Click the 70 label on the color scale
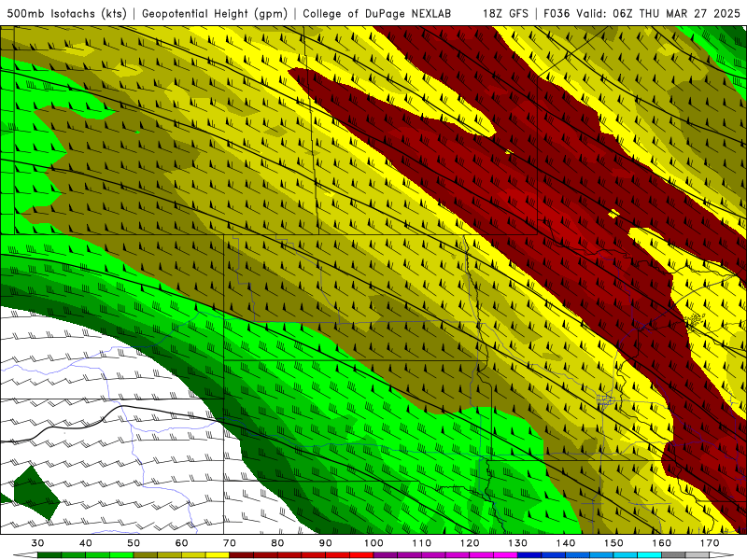The width and height of the screenshot is (747, 560). (x=230, y=543)
